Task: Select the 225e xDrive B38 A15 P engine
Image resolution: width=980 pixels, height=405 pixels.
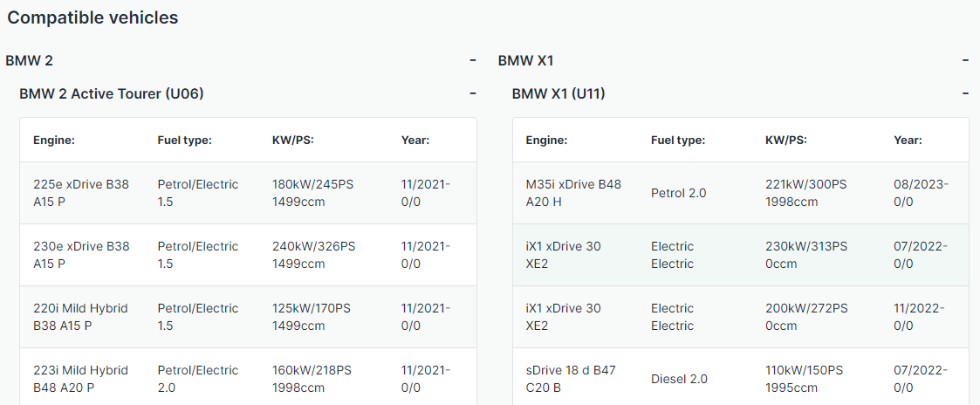Action: pos(81,193)
